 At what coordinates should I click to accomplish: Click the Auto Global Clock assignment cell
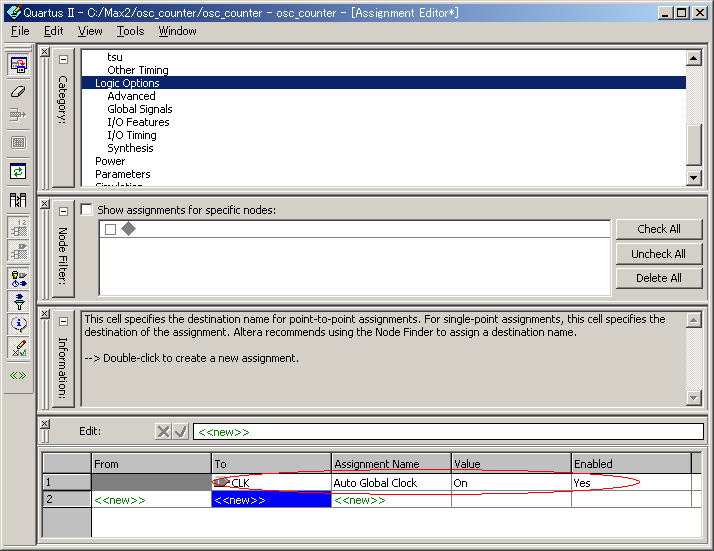pyautogui.click(x=391, y=483)
